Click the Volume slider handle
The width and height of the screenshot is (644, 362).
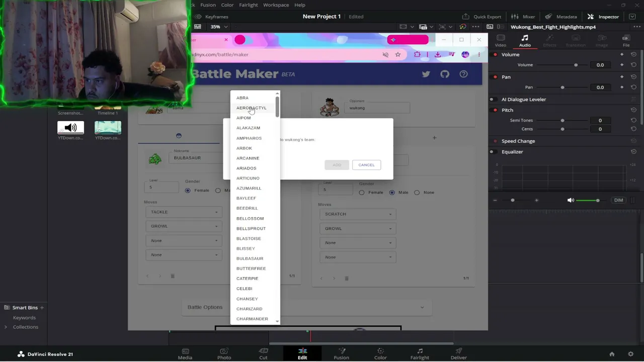576,65
